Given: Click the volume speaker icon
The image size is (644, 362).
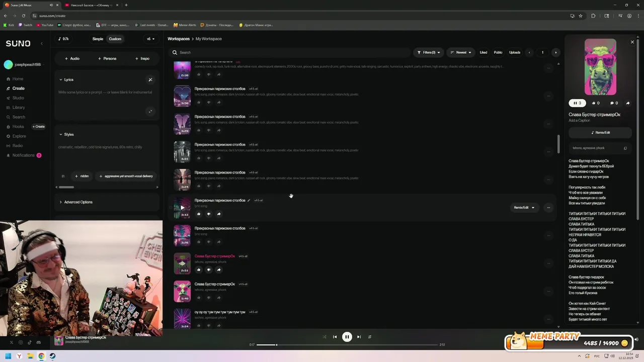Looking at the screenshot, I should (x=636, y=339).
